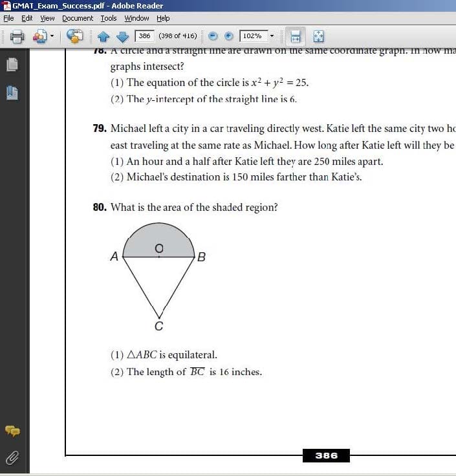Click vertex label B in the diagram
This screenshot has width=456, height=476.
pos(201,257)
